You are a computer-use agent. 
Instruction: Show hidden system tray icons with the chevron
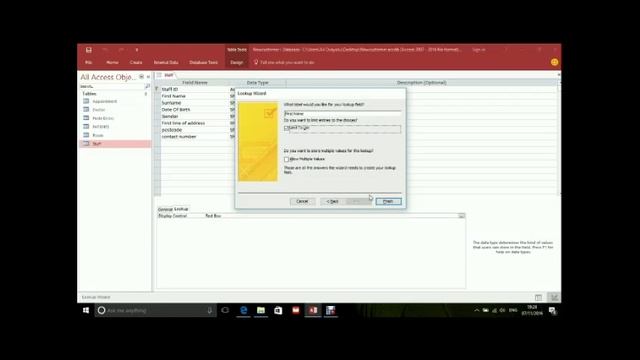(476, 311)
